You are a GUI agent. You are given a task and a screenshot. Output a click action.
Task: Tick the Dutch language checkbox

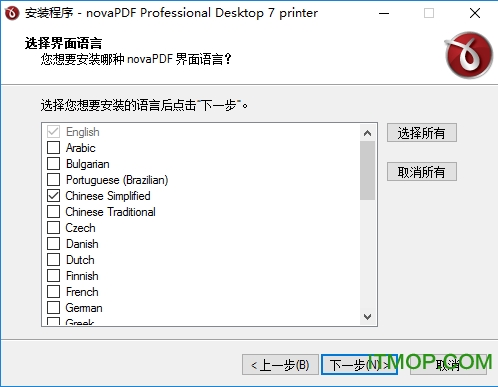[53, 259]
